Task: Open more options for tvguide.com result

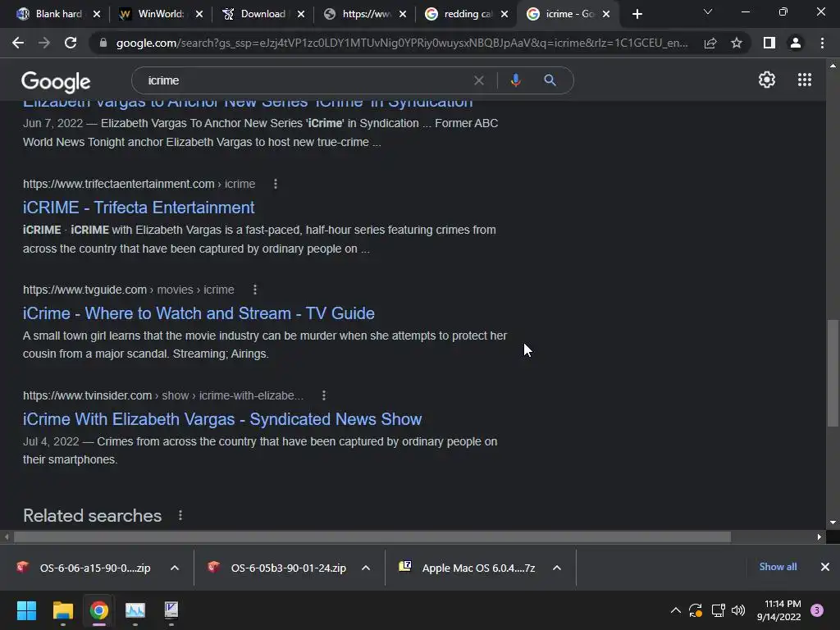Action: point(255,290)
